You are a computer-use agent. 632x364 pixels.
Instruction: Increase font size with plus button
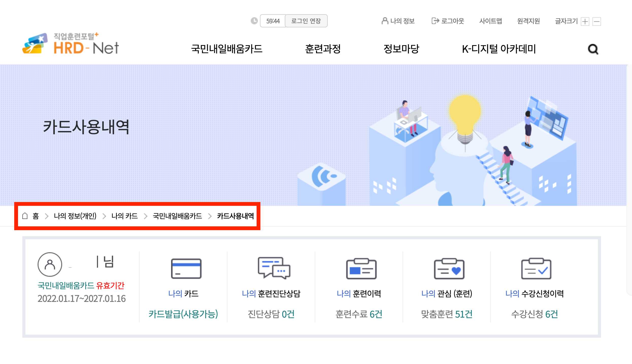pos(585,21)
